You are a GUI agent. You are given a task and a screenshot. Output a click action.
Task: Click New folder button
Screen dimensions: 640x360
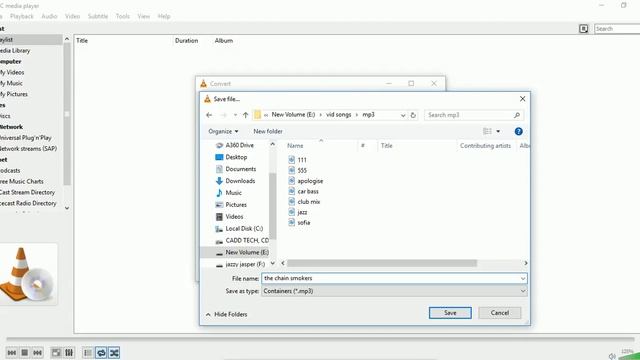pos(268,131)
